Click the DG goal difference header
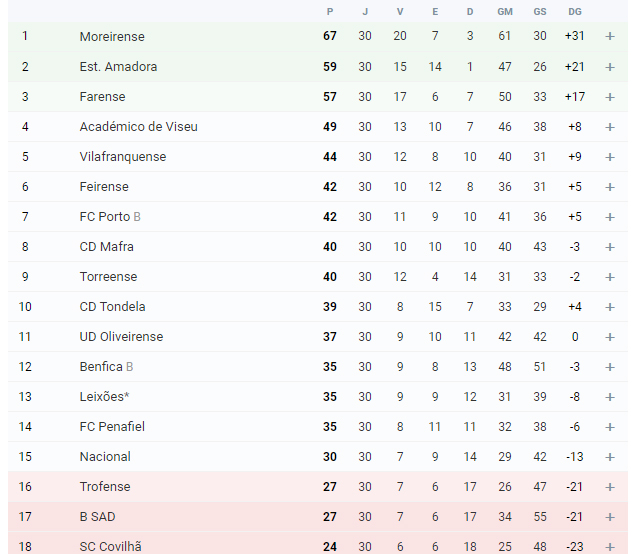The height and width of the screenshot is (554, 634). tap(575, 12)
